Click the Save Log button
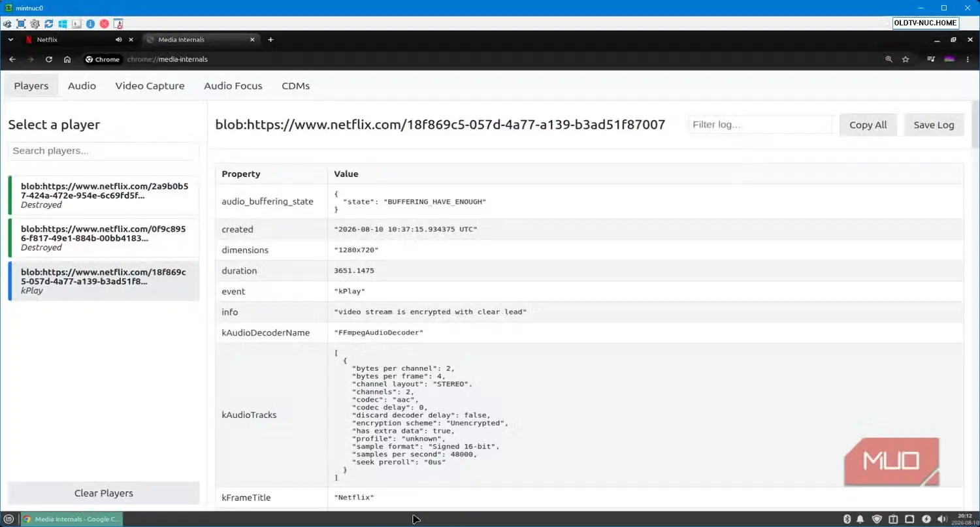This screenshot has width=980, height=527. point(934,125)
